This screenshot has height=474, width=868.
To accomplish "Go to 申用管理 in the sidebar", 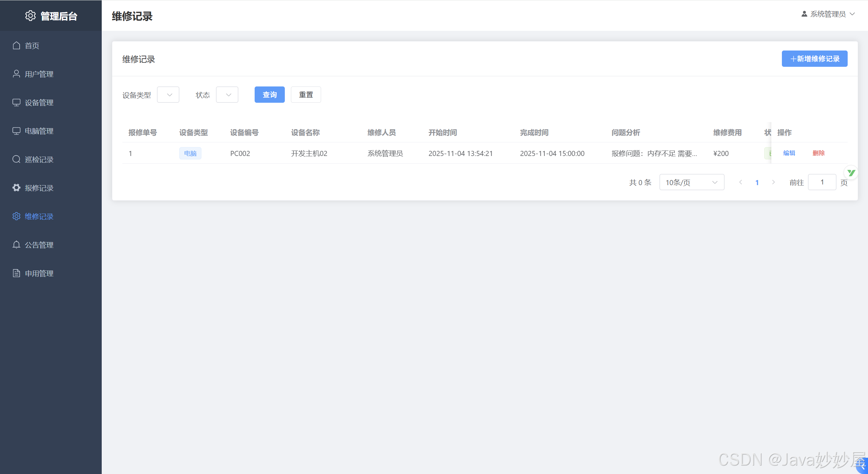I will [51, 273].
